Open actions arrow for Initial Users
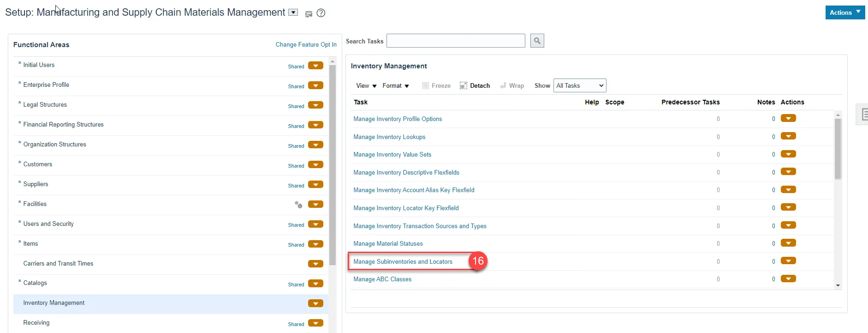868x333 pixels. point(315,66)
